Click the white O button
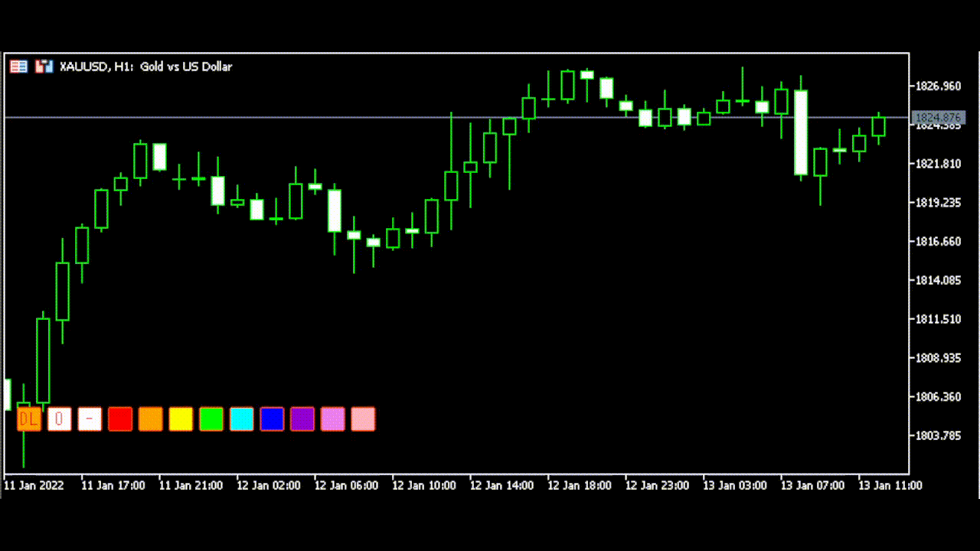This screenshot has height=551, width=980. 59,419
